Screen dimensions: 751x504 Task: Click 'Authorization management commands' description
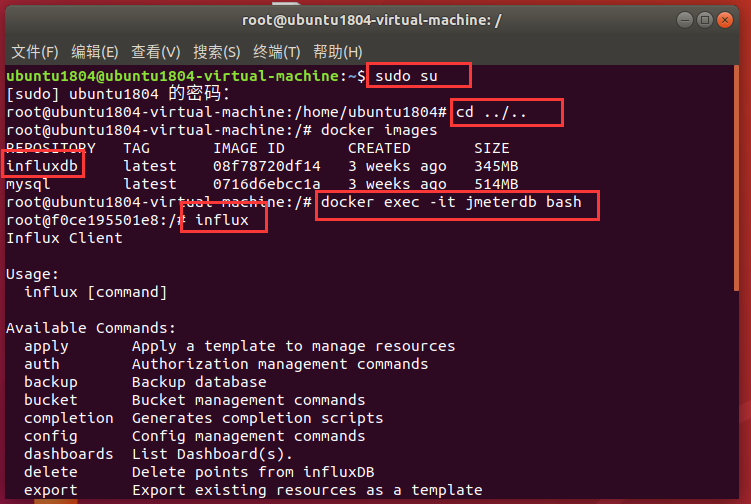pyautogui.click(x=280, y=364)
